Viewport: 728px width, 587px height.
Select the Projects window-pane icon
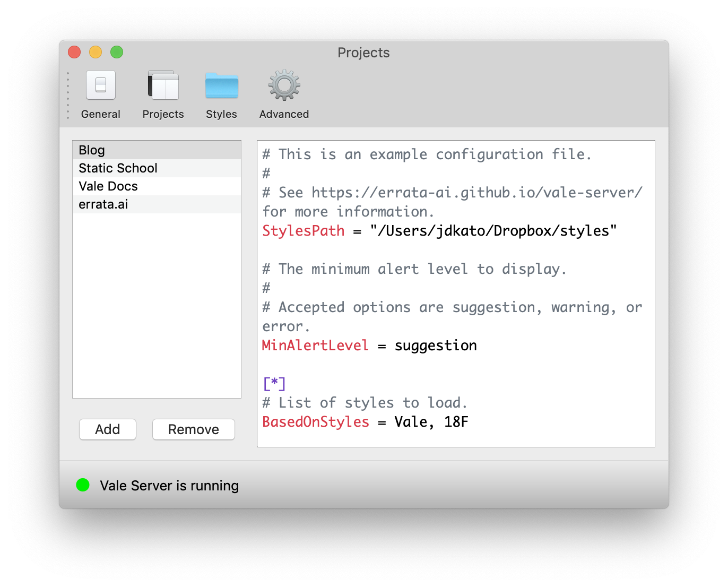[x=163, y=85]
